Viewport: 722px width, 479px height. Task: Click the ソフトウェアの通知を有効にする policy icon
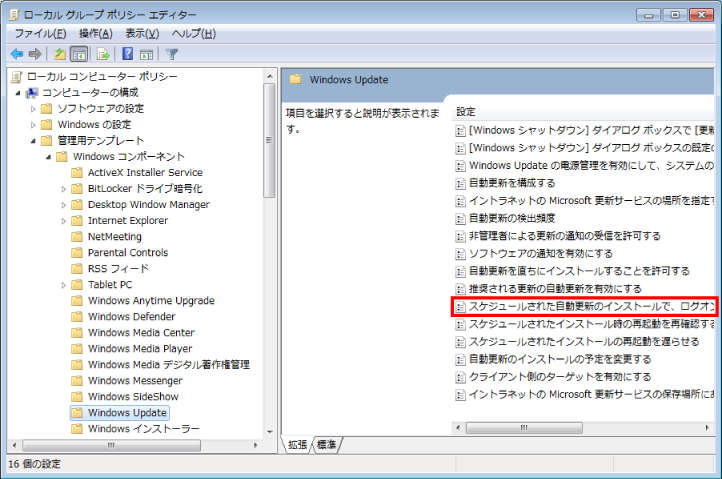[x=460, y=254]
